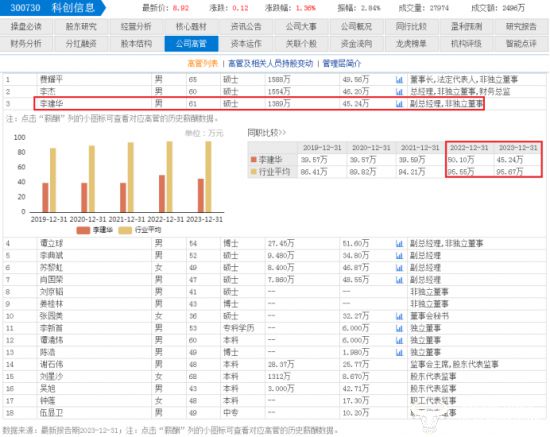Click the 2022-12-31 industry average bar
This screenshot has width=550, height=437.
169,177
